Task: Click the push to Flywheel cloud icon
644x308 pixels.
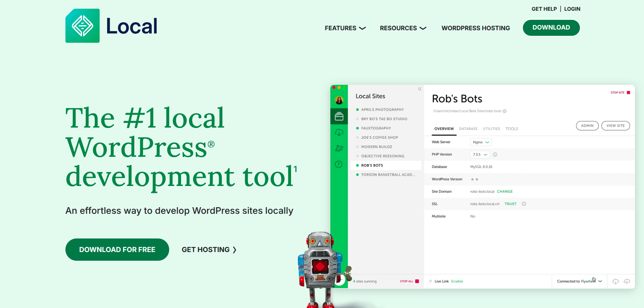Action: [x=627, y=282]
